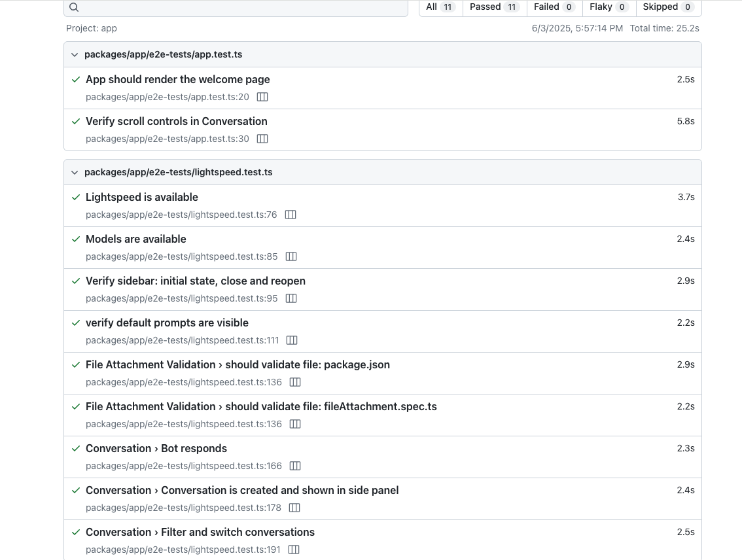Show only Passed tests

coord(494,7)
